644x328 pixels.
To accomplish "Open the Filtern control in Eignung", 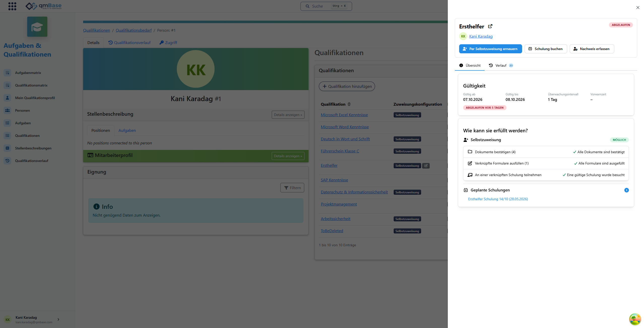I will (292, 188).
